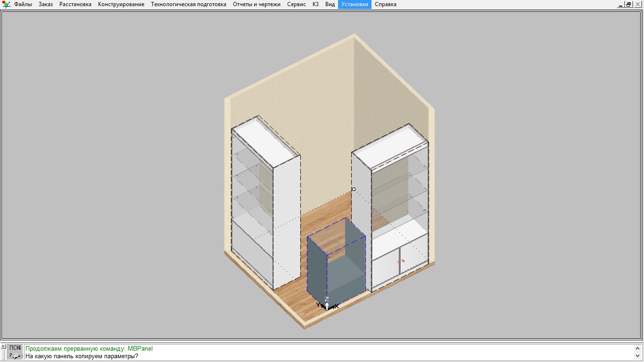Open the Файлы menu
Image resolution: width=644 pixels, height=362 pixels.
pyautogui.click(x=23, y=4)
